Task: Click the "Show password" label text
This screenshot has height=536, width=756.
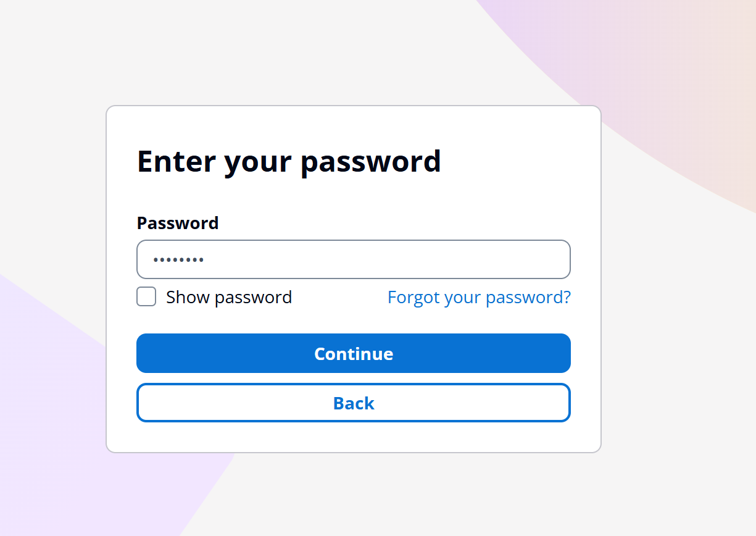Action: pos(229,298)
